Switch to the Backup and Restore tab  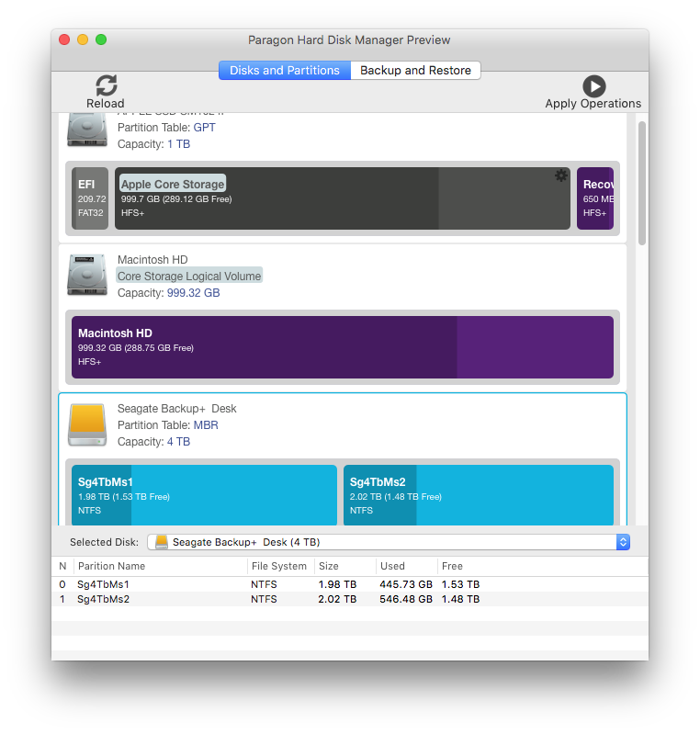[x=415, y=70]
